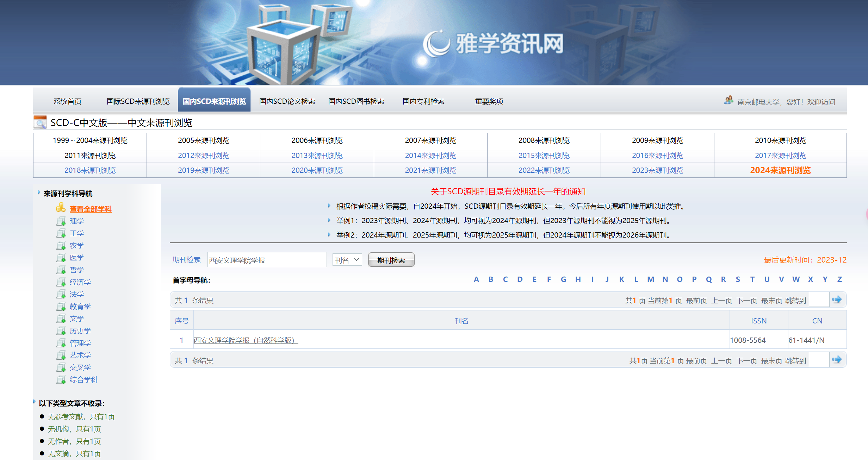Click the journal search text field
The image size is (868, 460).
pyautogui.click(x=267, y=260)
